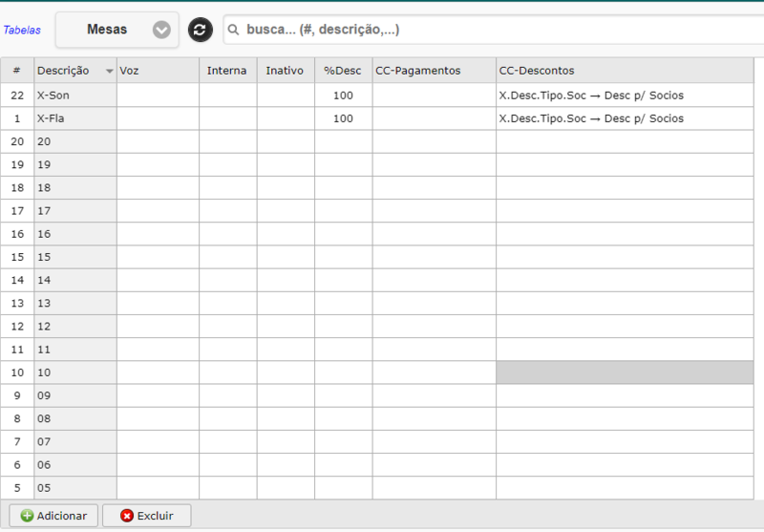The image size is (764, 532).
Task: Select description cell 11
Action: [x=75, y=350]
